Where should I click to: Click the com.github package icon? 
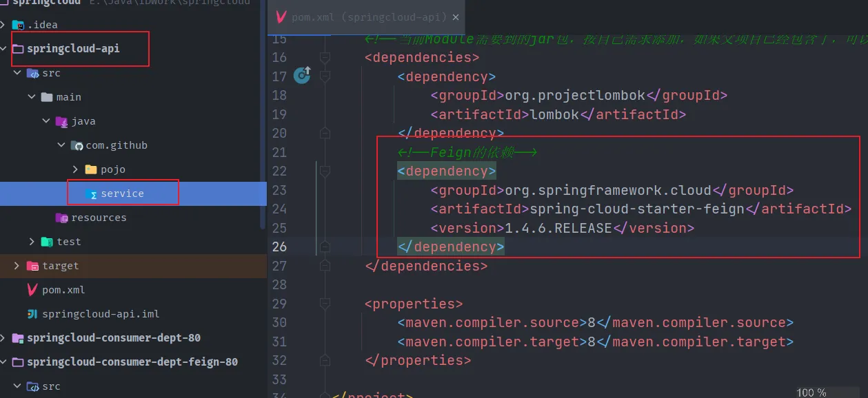tap(77, 145)
